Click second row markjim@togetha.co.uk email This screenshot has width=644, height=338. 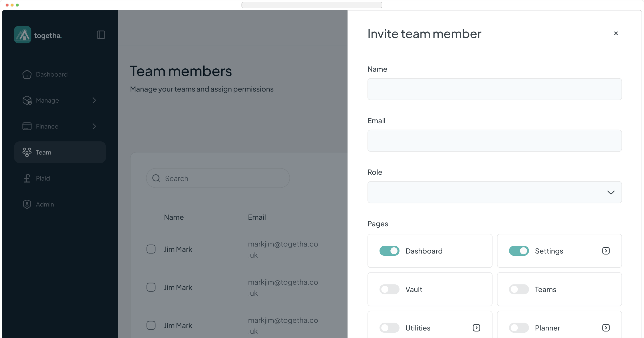click(283, 287)
